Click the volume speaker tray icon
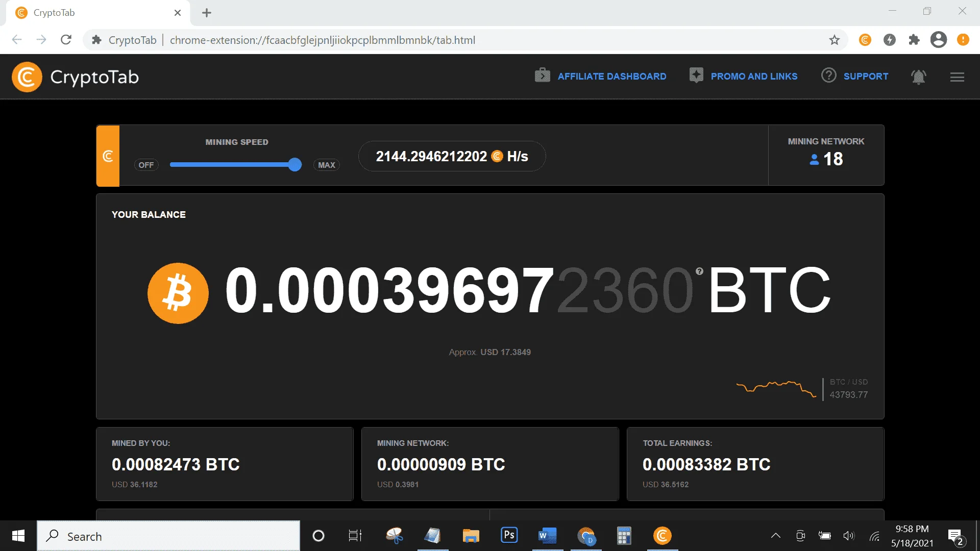The height and width of the screenshot is (551, 980). pos(849,536)
